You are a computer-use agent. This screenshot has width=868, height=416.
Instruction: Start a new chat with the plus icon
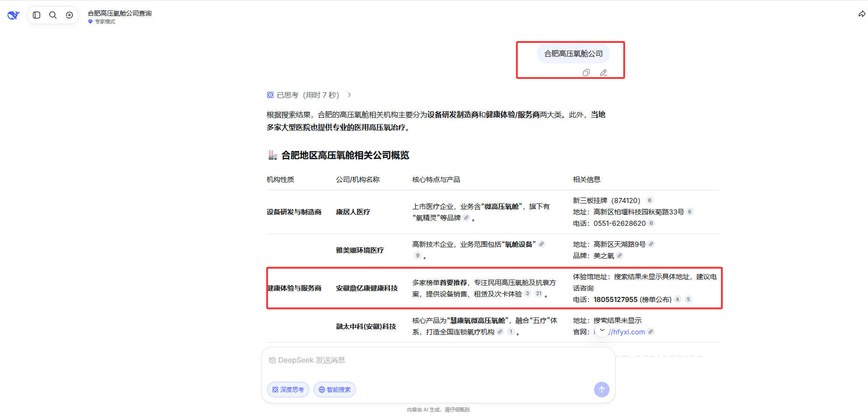point(69,15)
